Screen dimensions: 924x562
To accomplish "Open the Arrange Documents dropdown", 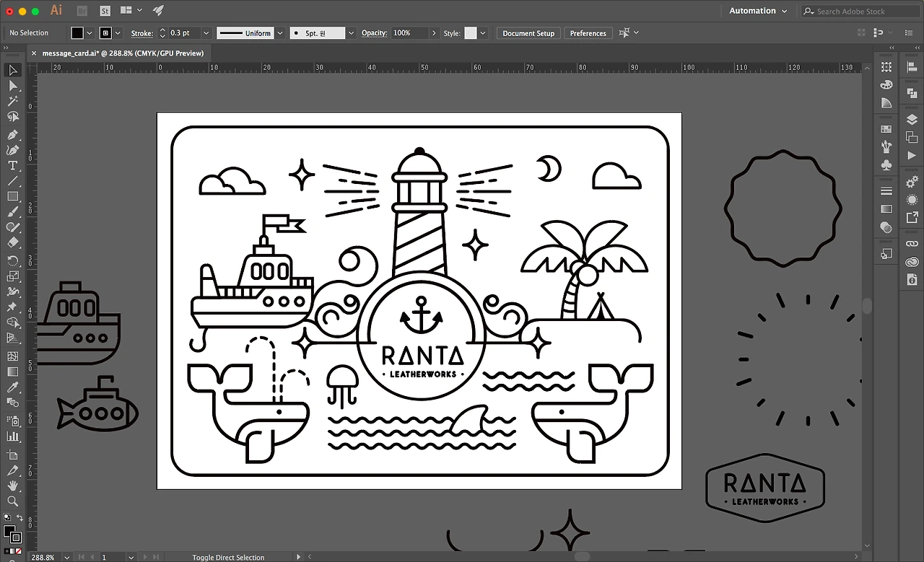I will pyautogui.click(x=131, y=11).
